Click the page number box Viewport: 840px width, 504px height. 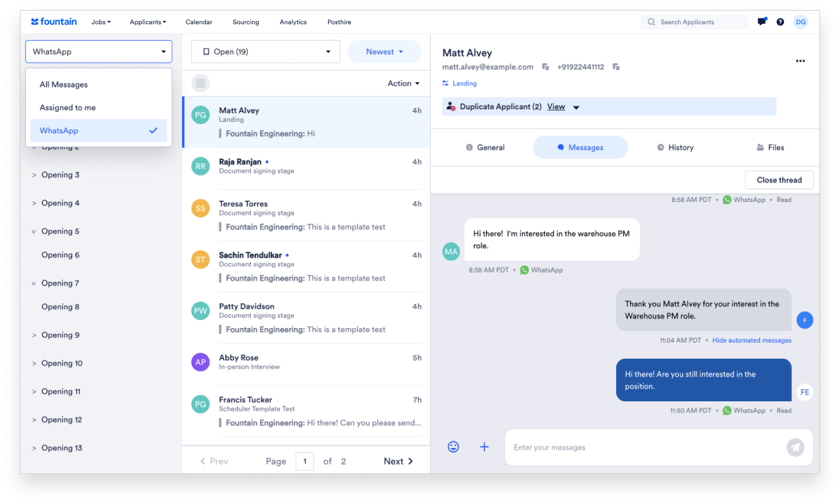(305, 461)
